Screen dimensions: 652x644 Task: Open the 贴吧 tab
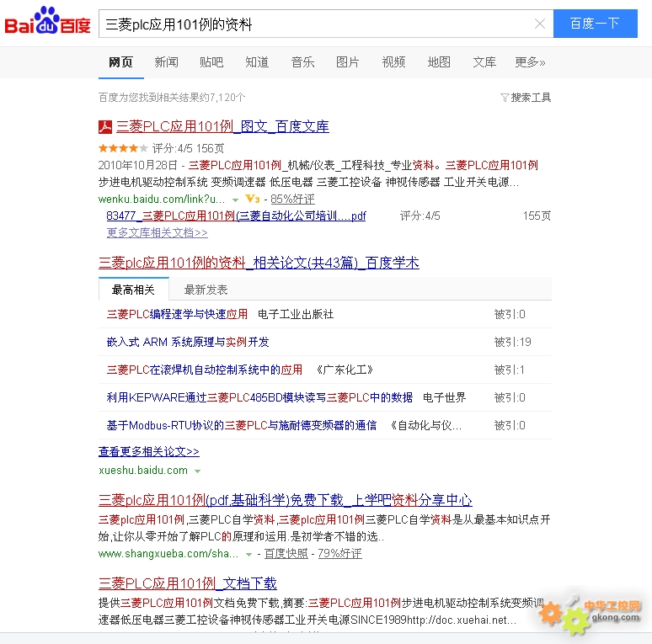click(x=211, y=62)
